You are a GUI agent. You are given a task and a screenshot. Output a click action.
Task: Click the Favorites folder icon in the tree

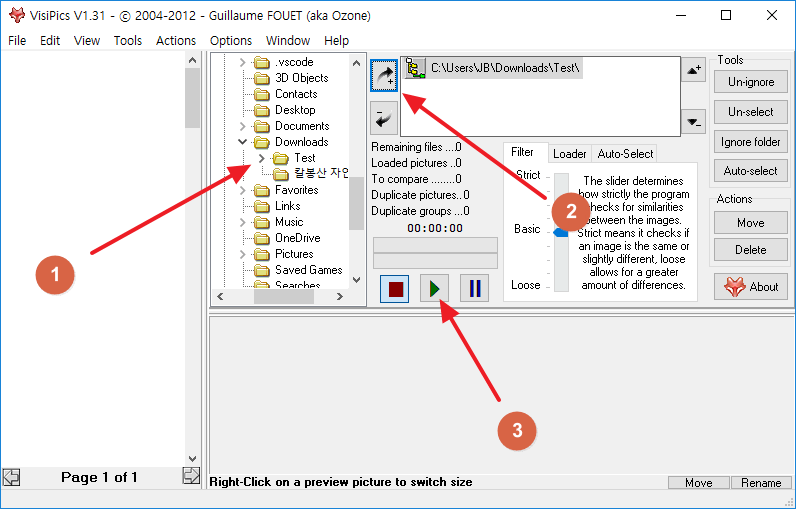[261, 190]
